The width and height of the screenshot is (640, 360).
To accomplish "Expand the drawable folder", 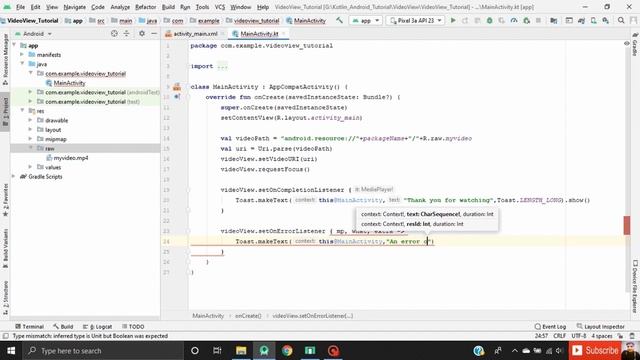I will click(x=30, y=120).
